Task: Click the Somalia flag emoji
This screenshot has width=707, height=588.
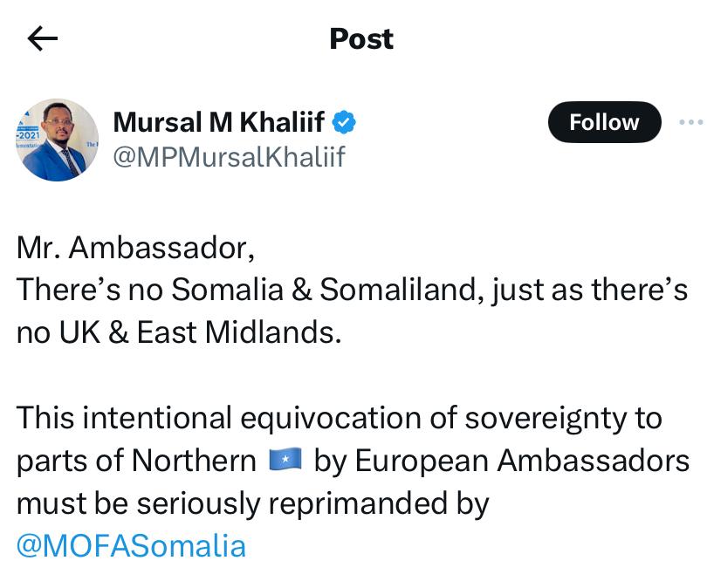Action: (x=285, y=460)
